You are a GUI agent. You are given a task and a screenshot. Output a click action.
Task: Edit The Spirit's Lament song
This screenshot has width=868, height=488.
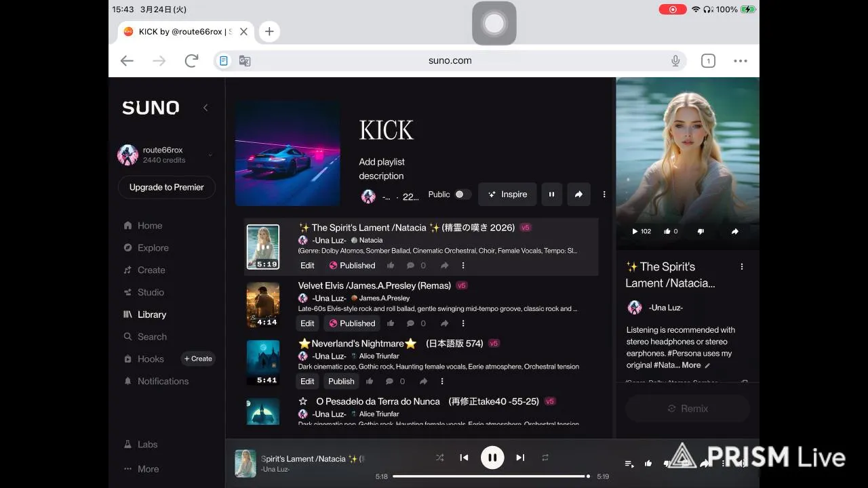point(307,266)
